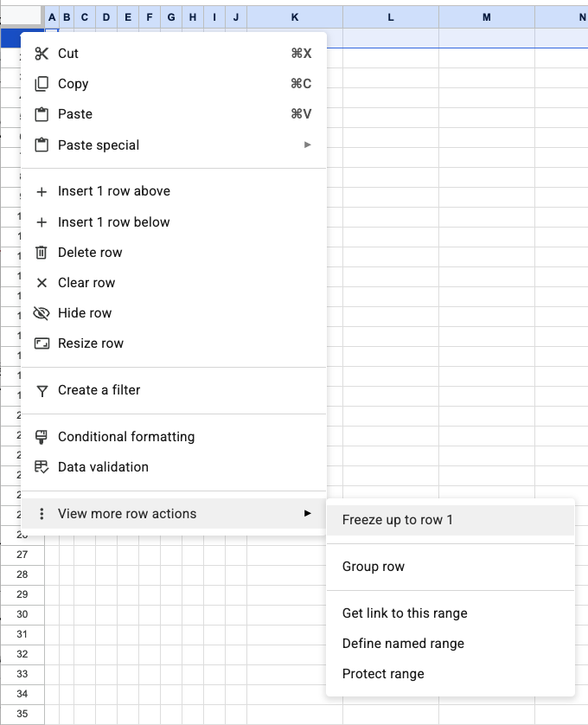Click the Resize row icon
Image resolution: width=588 pixels, height=725 pixels.
coord(42,343)
